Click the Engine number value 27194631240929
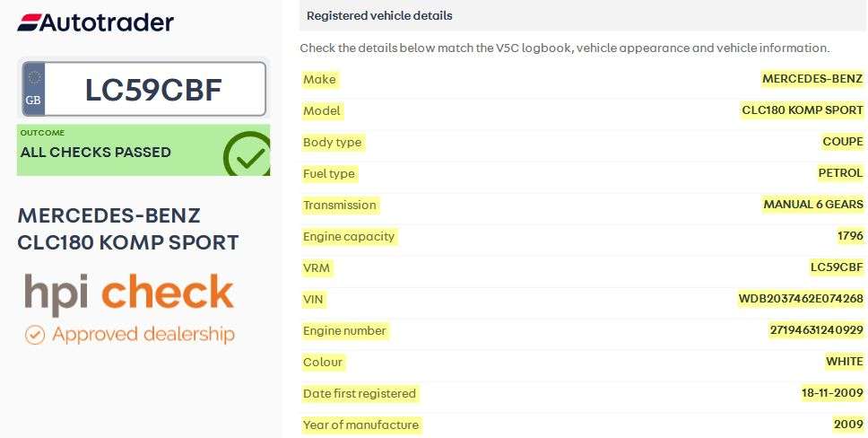Viewport: 868px width, 438px height. 817,330
